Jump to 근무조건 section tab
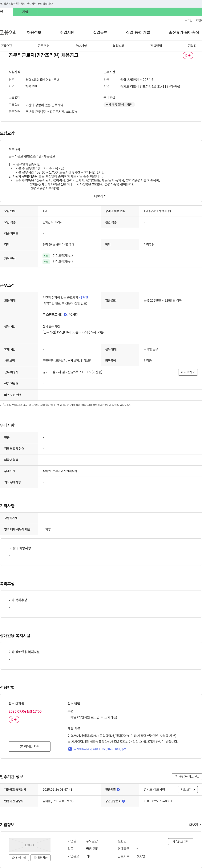 point(44,46)
